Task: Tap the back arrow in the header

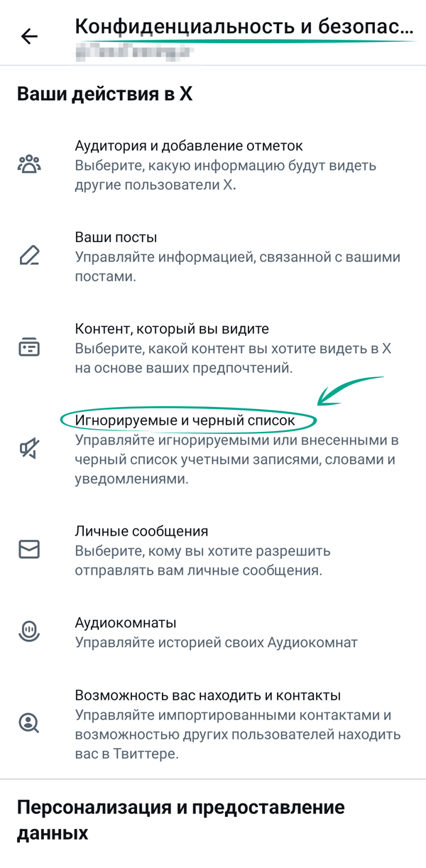Action: (29, 37)
